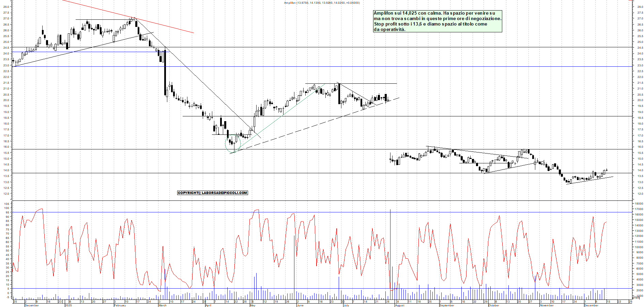Click the COPYRIGHT laborsadeipiccoli.com label
Screen dimensions: 644x307
pyautogui.click(x=213, y=193)
